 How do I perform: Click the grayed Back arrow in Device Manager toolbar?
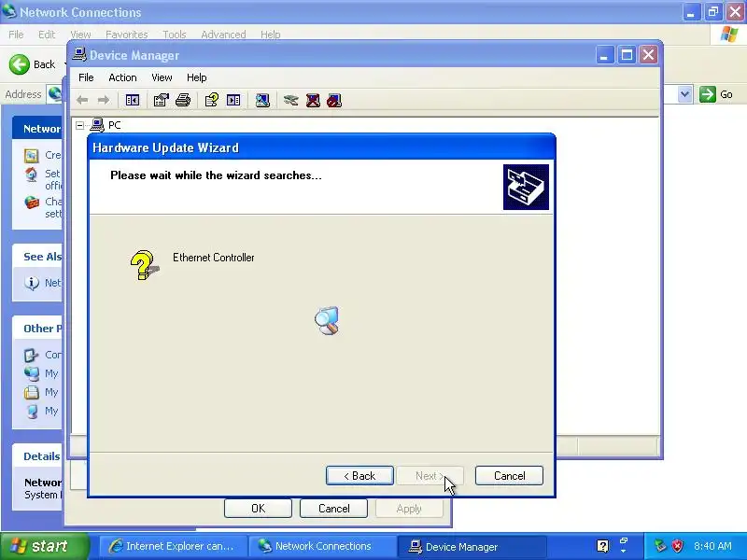(x=82, y=100)
